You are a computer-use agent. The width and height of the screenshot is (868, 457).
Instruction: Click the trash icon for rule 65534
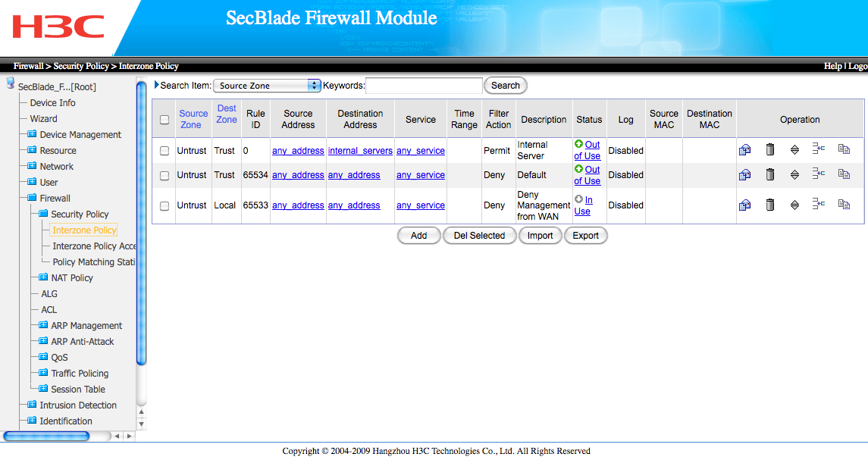pyautogui.click(x=770, y=175)
